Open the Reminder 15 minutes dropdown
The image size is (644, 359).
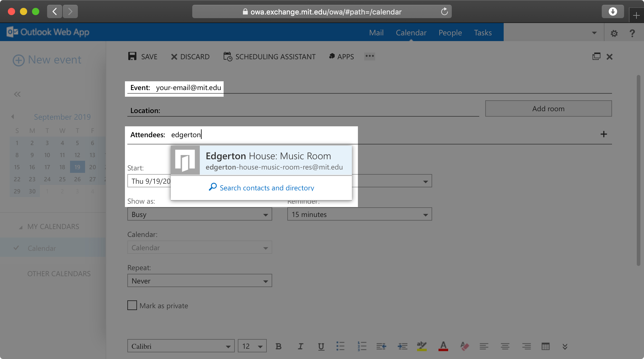tap(359, 214)
